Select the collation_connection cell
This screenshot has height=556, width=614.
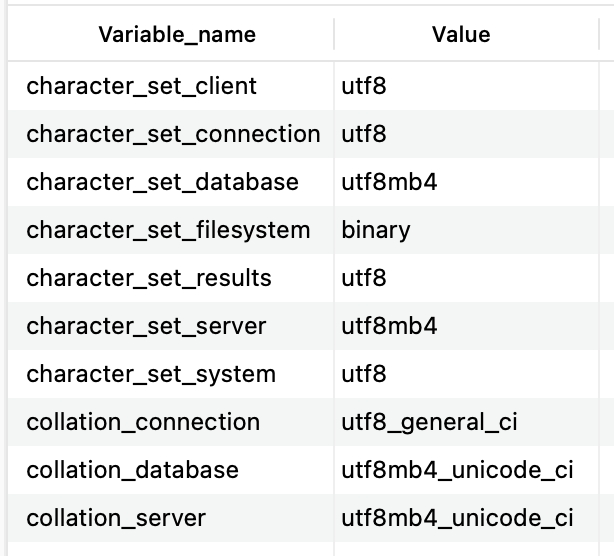coord(143,422)
